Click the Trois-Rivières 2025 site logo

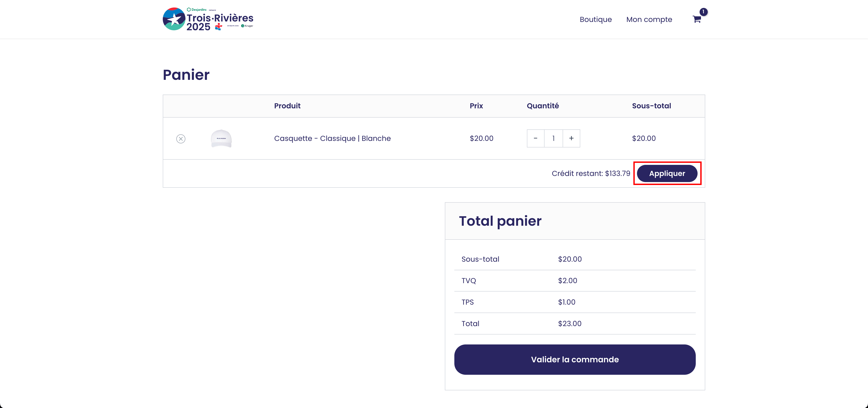pyautogui.click(x=208, y=19)
